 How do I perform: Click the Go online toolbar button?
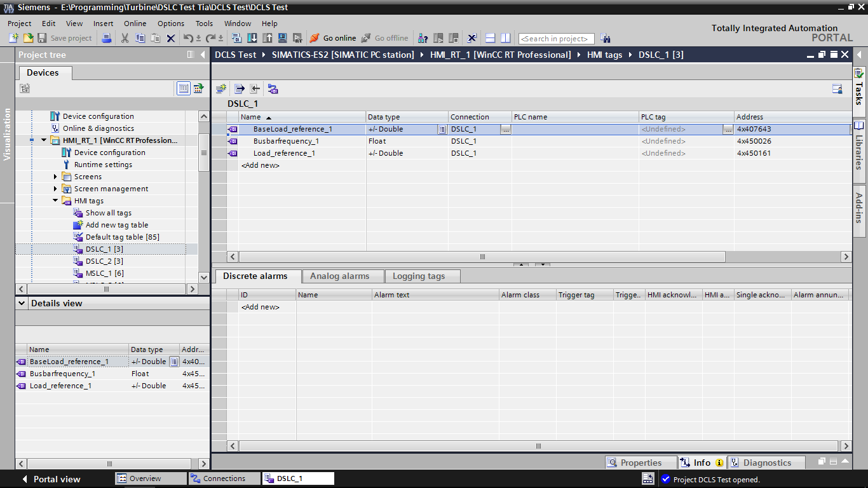point(333,38)
